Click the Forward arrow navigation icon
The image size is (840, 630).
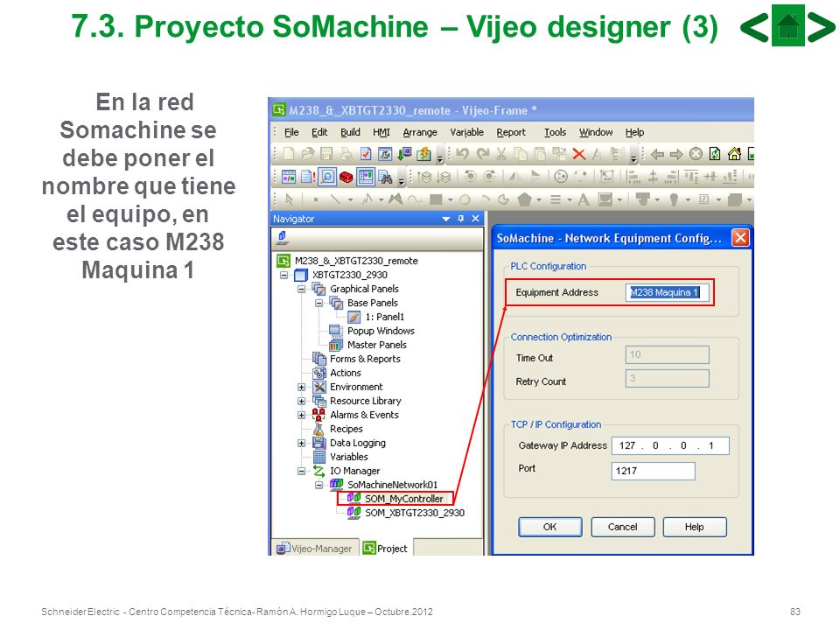coord(676,154)
